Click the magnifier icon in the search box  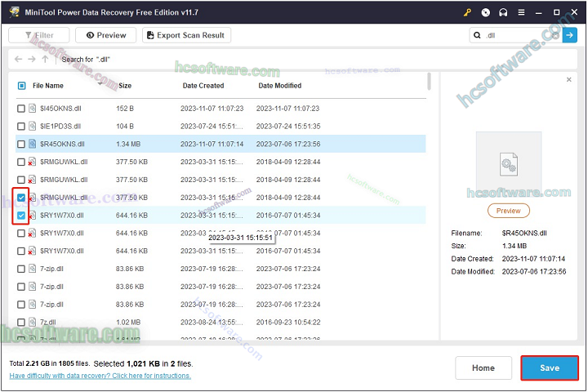[477, 35]
